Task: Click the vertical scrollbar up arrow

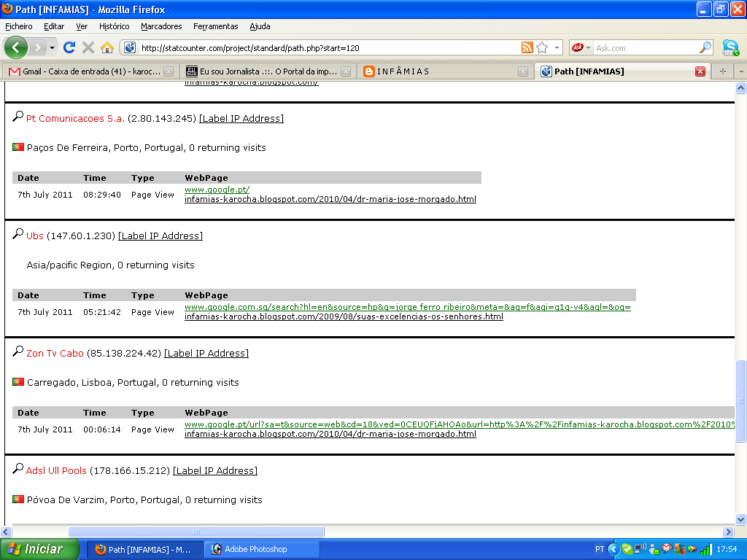Action: coord(741,87)
